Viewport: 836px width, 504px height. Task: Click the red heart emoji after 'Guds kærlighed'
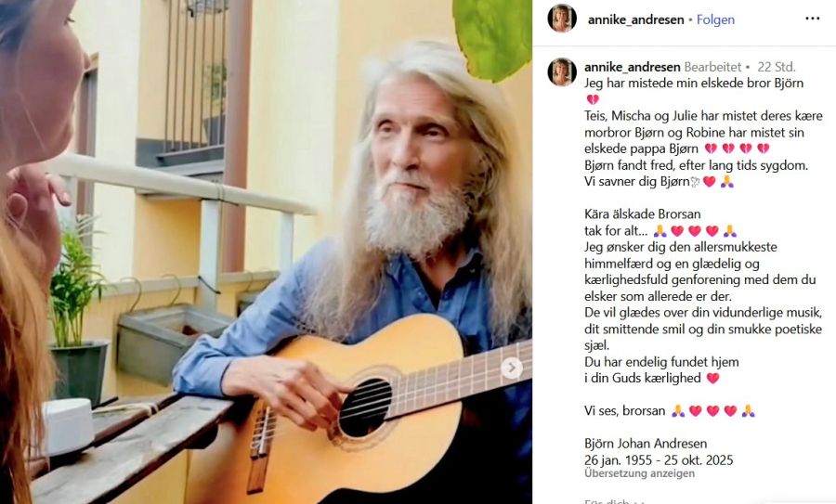pos(712,379)
